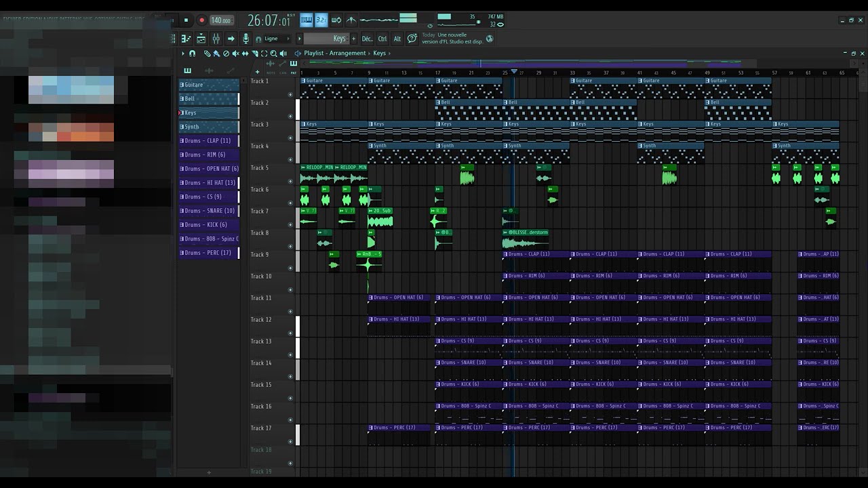Expand the arrow left of the pattern selector
The height and width of the screenshot is (488, 868).
click(298, 39)
